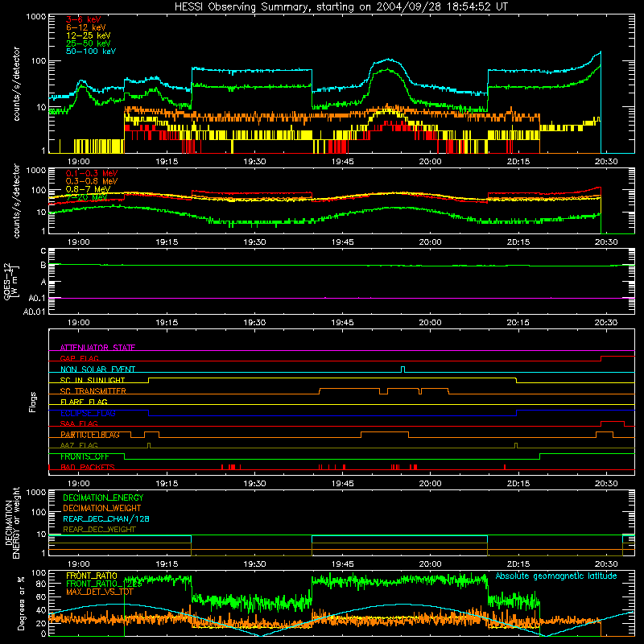Click the GOES-12 axis label
644x644 pixels.
[x=11, y=281]
